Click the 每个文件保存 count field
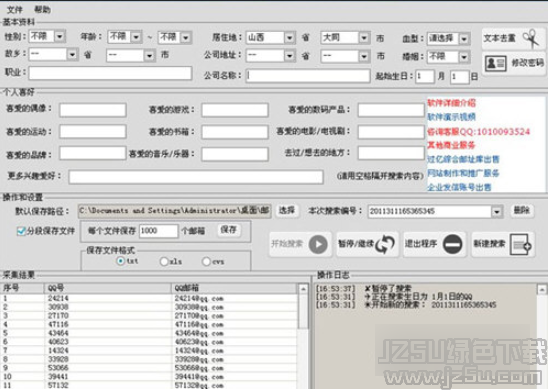Screen dimensions: 548x390 159,231
